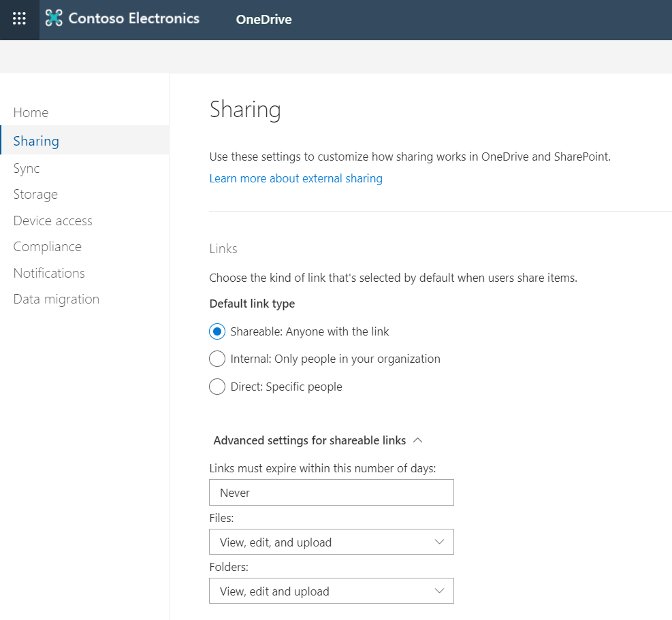
Task: Click the OneDrive header title
Action: (263, 20)
